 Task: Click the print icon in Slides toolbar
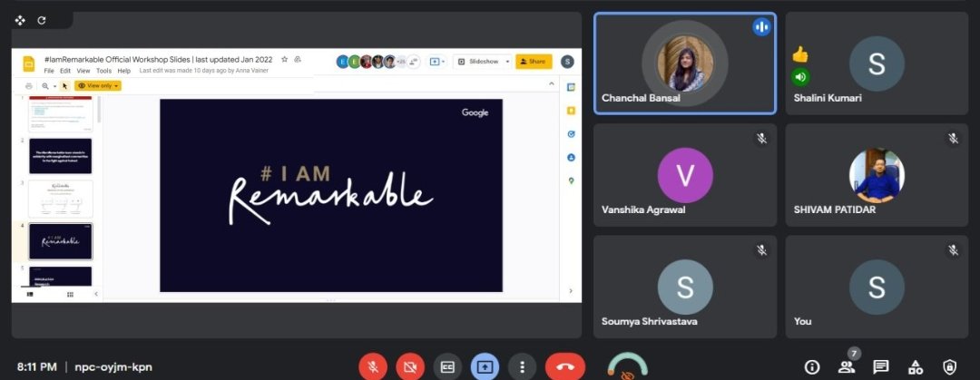(29, 85)
